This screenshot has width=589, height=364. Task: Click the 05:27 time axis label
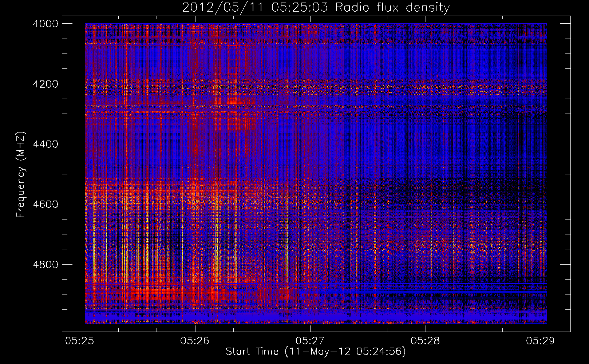[x=310, y=341]
